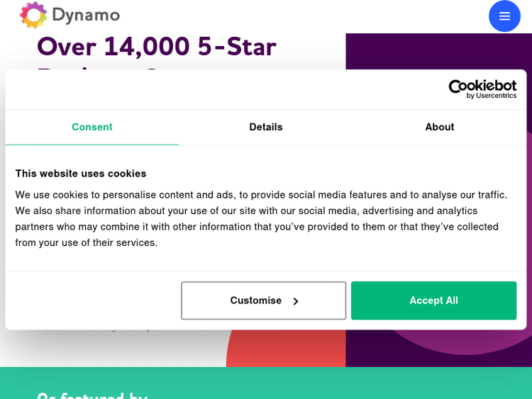Click the Cookiebot logo
Screen dimensions: 532x399
tap(482, 86)
